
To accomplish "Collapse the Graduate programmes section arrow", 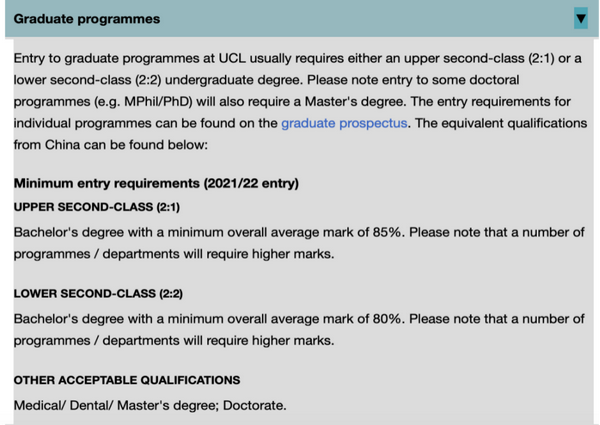I will (580, 18).
